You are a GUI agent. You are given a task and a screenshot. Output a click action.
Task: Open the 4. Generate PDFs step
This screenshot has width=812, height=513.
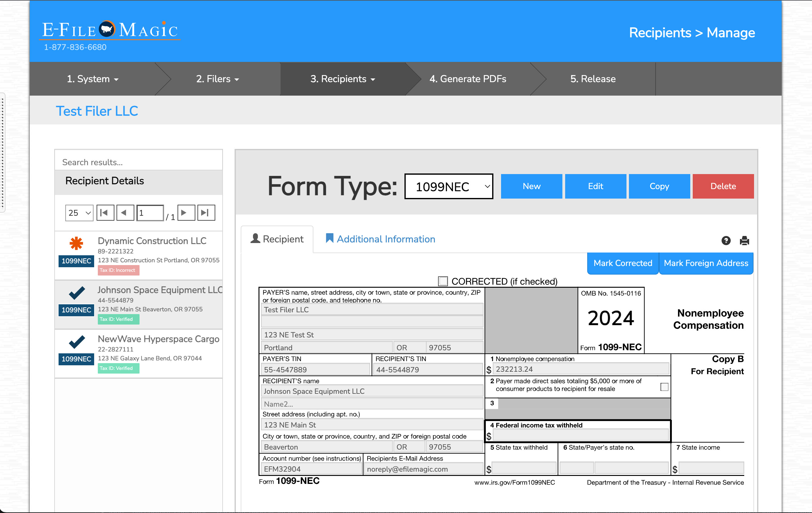(x=467, y=79)
